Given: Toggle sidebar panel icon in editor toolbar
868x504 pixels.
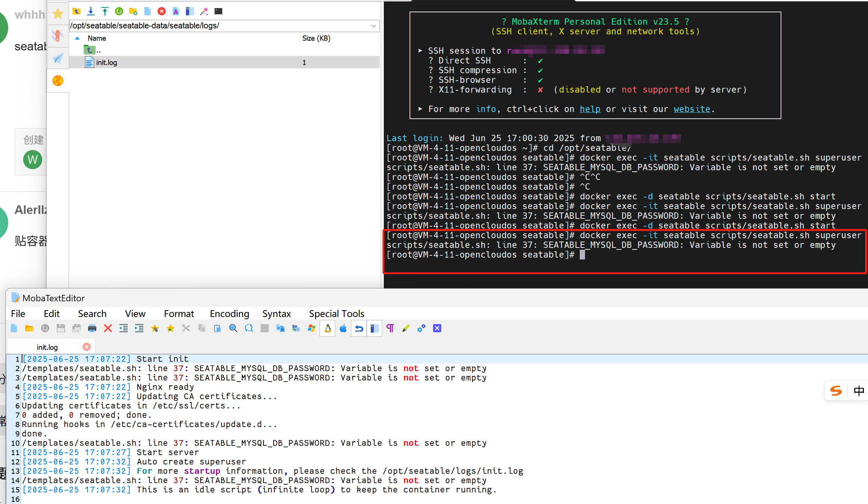Looking at the screenshot, I should (374, 328).
